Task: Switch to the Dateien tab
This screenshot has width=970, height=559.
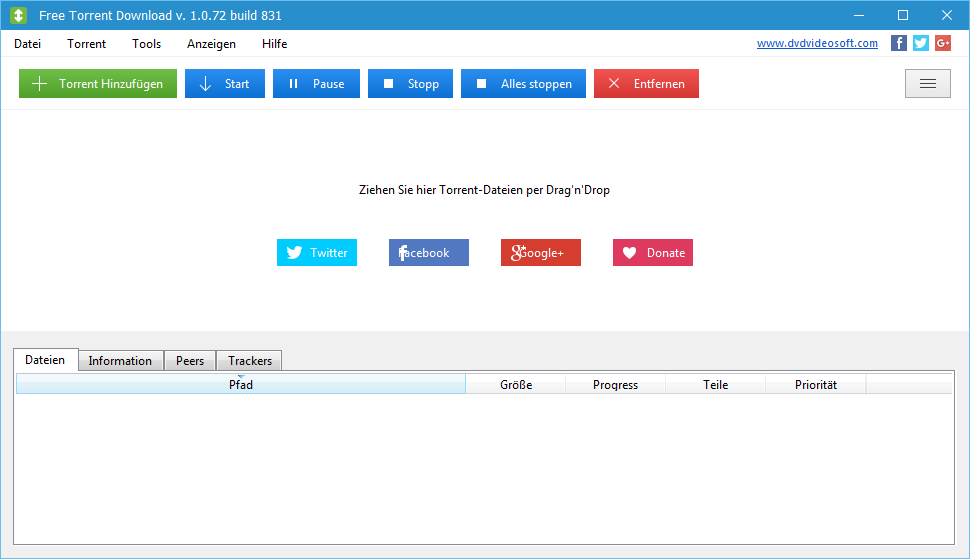Action: click(45, 360)
